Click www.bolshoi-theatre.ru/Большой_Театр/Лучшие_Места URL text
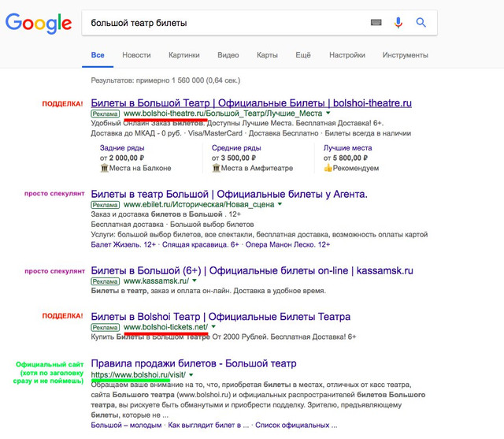Image resolution: width=504 pixels, height=439 pixels. coord(223,113)
